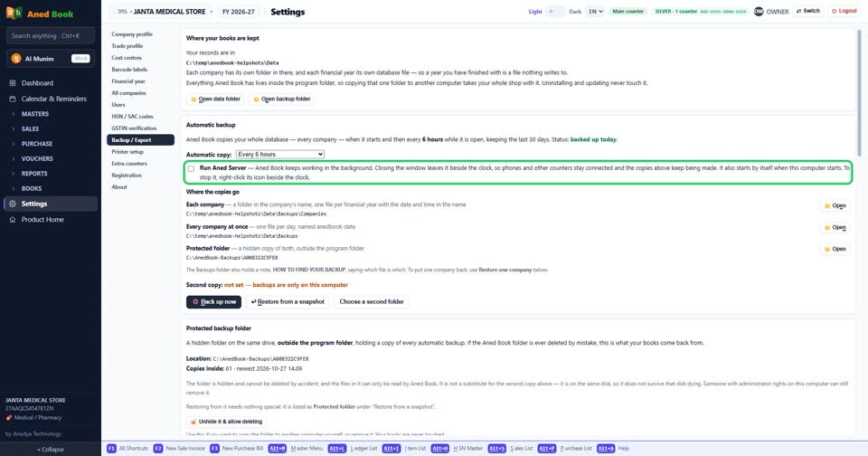Open the Registration settings page
Viewport: 868px width, 456px height.
click(140, 176)
